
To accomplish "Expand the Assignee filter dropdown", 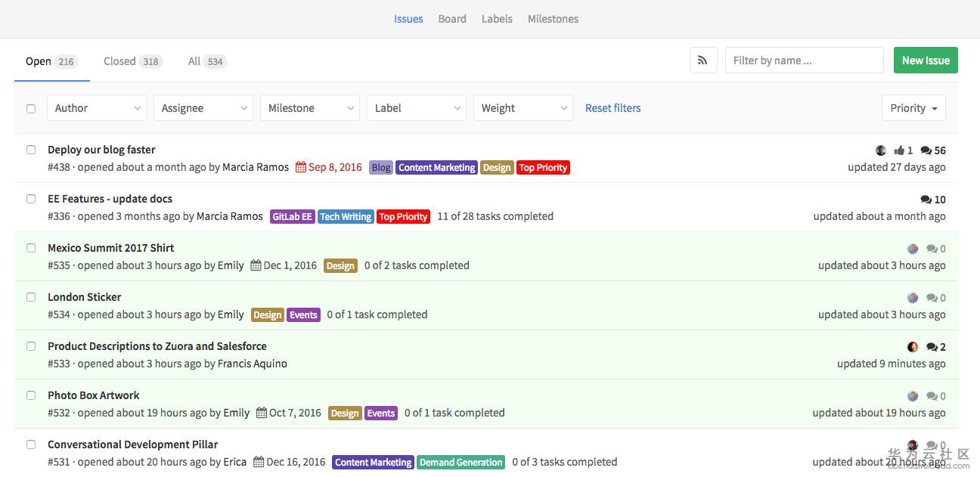I will [x=203, y=108].
